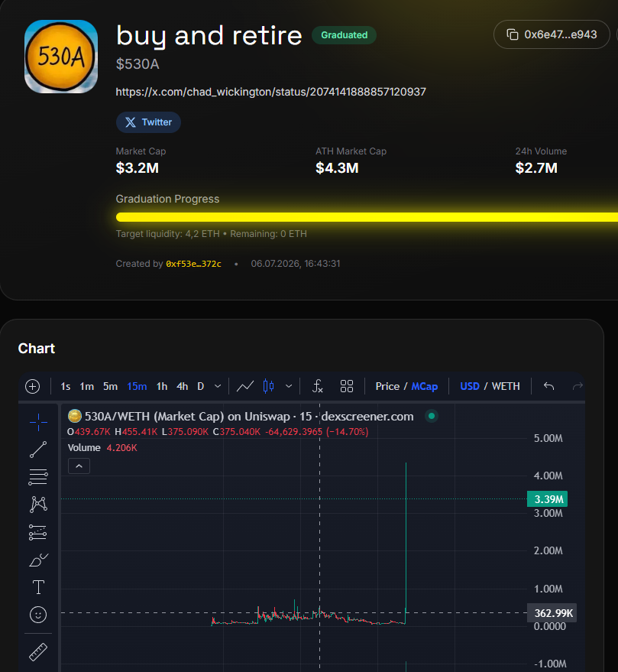
Task: Select the pattern drawing tool
Action: (x=38, y=505)
